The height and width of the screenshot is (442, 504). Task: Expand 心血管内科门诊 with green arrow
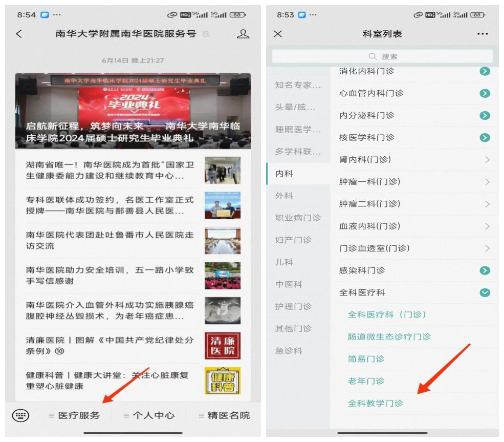[485, 93]
